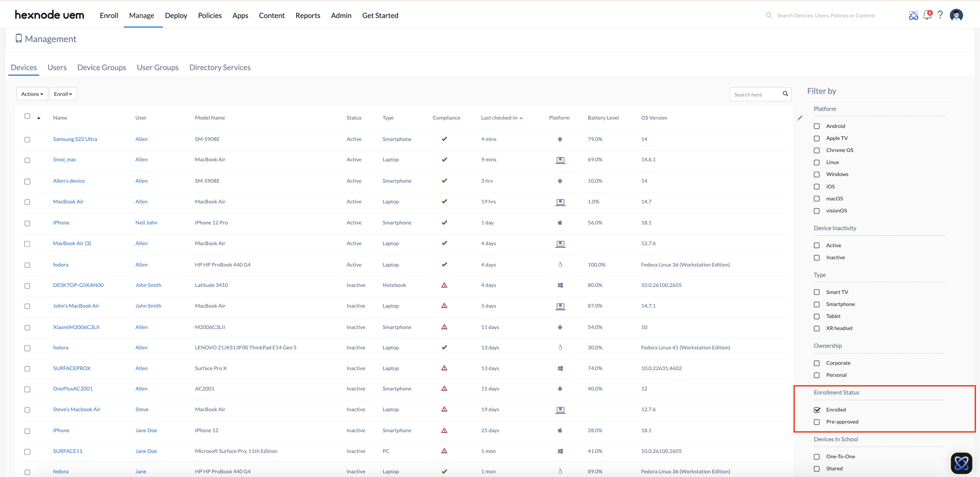
Task: Click warning triangle in OnePlusAC2001 row
Action: click(x=444, y=388)
